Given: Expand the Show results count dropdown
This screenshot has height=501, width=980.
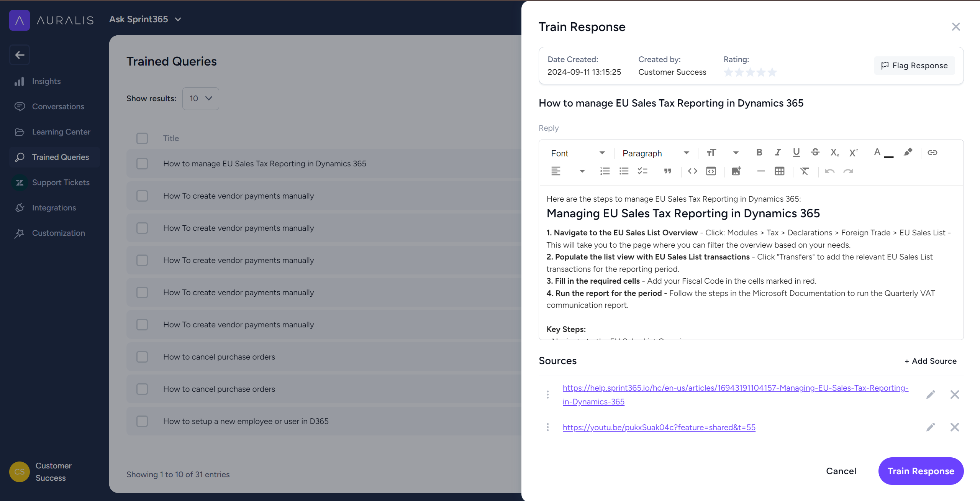Looking at the screenshot, I should point(199,98).
